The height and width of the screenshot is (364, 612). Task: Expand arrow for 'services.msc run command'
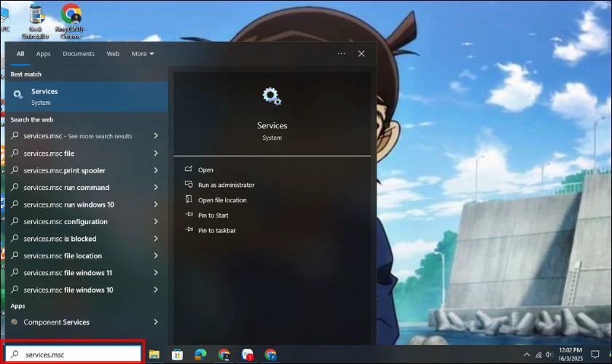click(x=156, y=187)
